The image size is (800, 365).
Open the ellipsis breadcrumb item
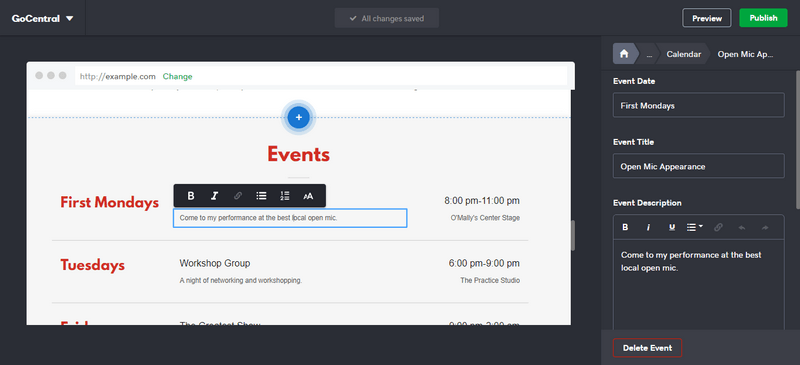point(648,54)
